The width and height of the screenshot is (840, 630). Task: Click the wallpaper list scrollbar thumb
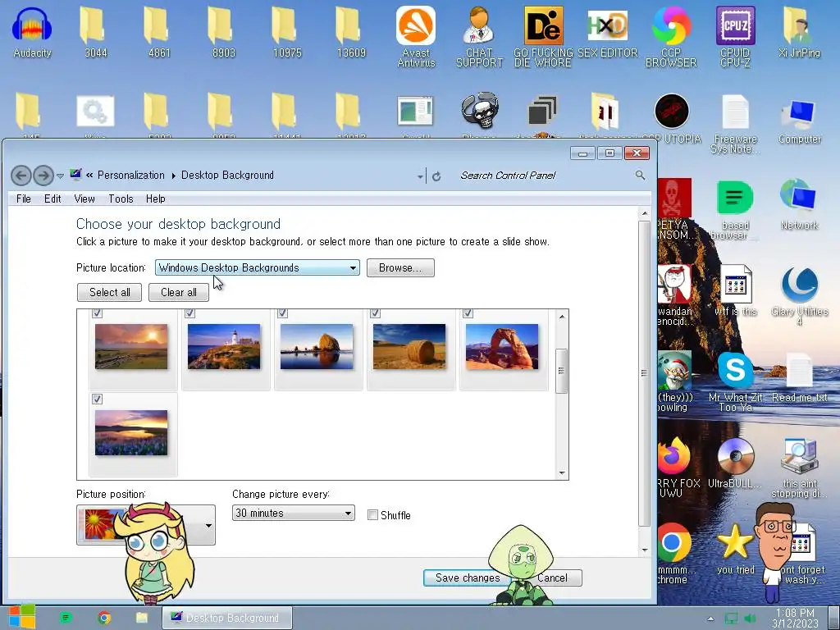coord(561,371)
